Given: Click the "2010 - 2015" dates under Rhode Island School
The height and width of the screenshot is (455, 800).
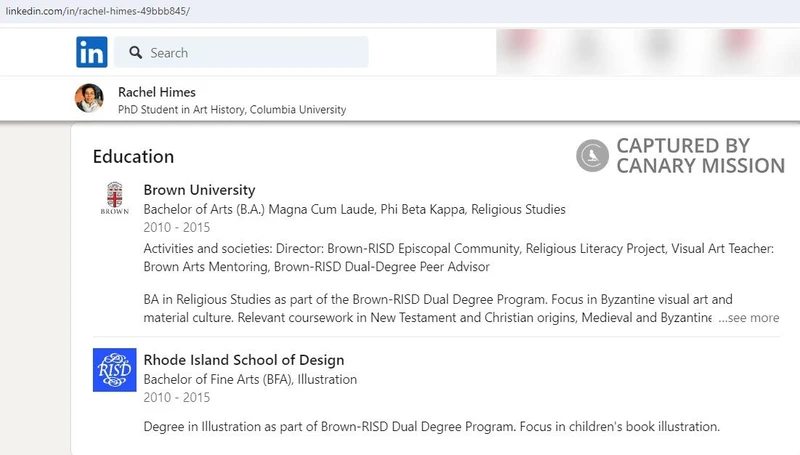Looking at the screenshot, I should (x=177, y=397).
